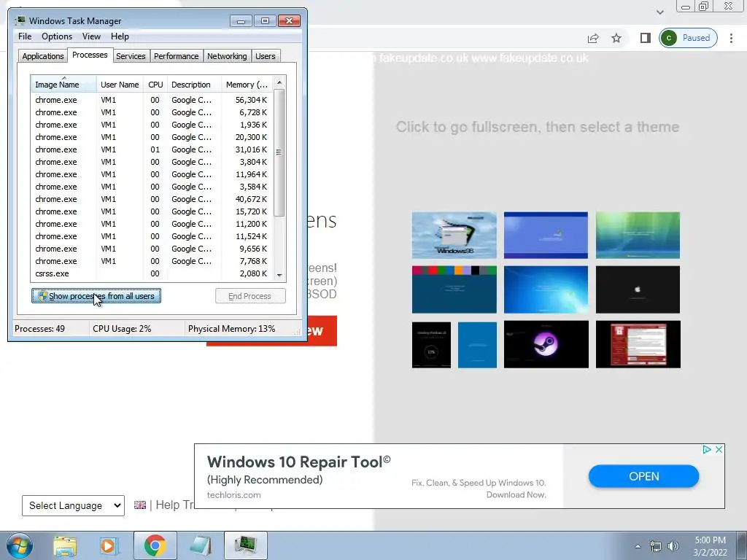Sort by Image Name column header
The image size is (747, 560).
63,85
